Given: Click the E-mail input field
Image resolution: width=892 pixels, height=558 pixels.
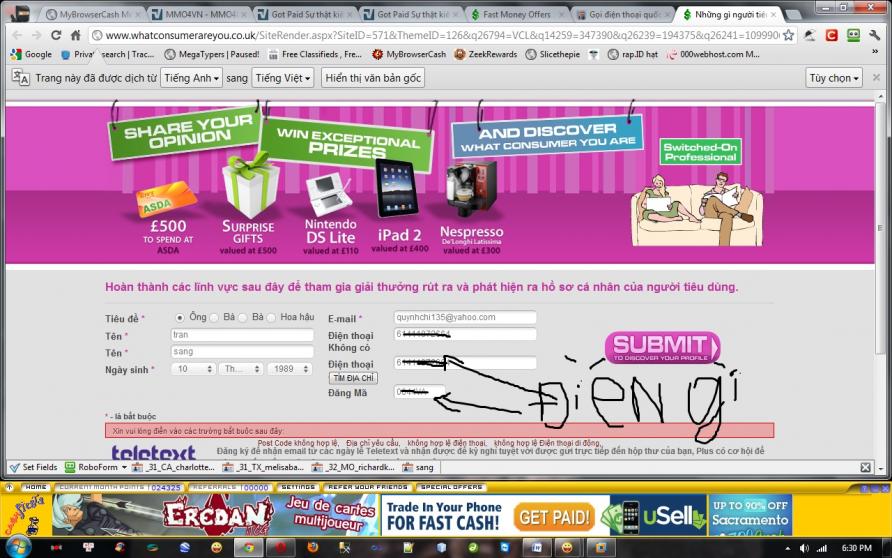Looking at the screenshot, I should click(x=465, y=317).
